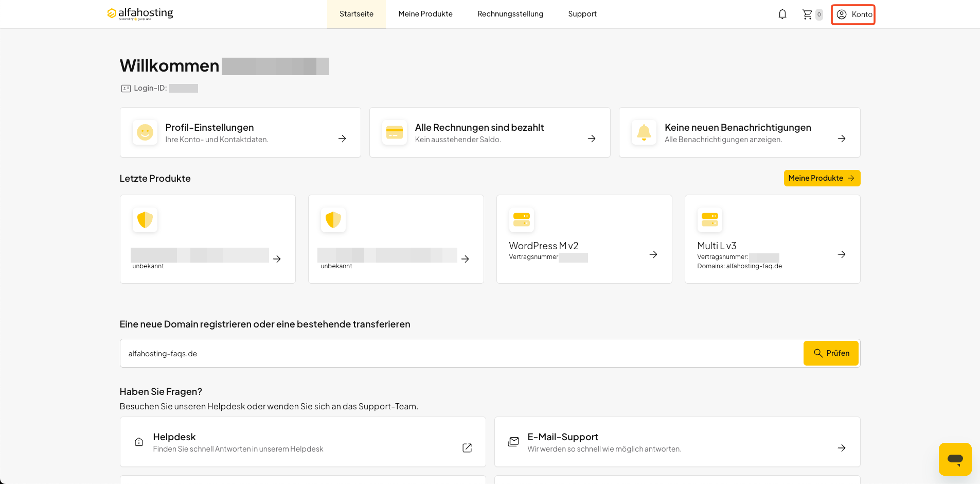Click the Prüfen domain check button
The image size is (980, 484).
pos(831,353)
